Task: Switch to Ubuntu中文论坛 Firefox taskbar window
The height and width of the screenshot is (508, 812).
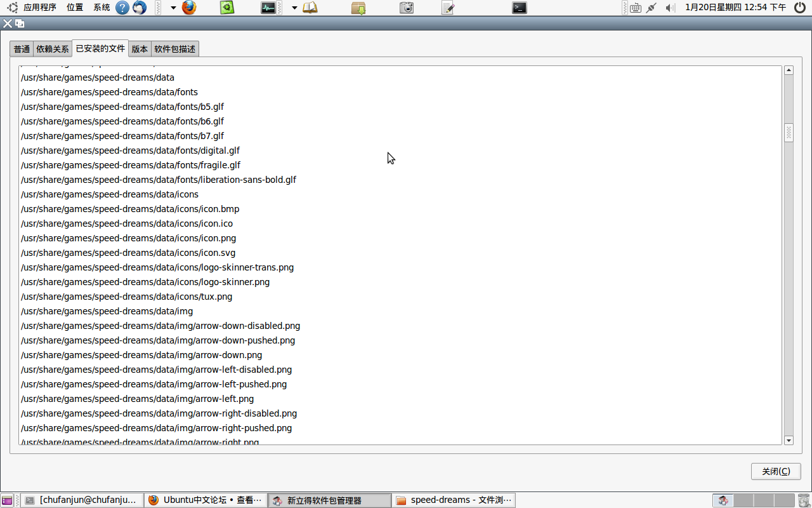Action: [206, 500]
